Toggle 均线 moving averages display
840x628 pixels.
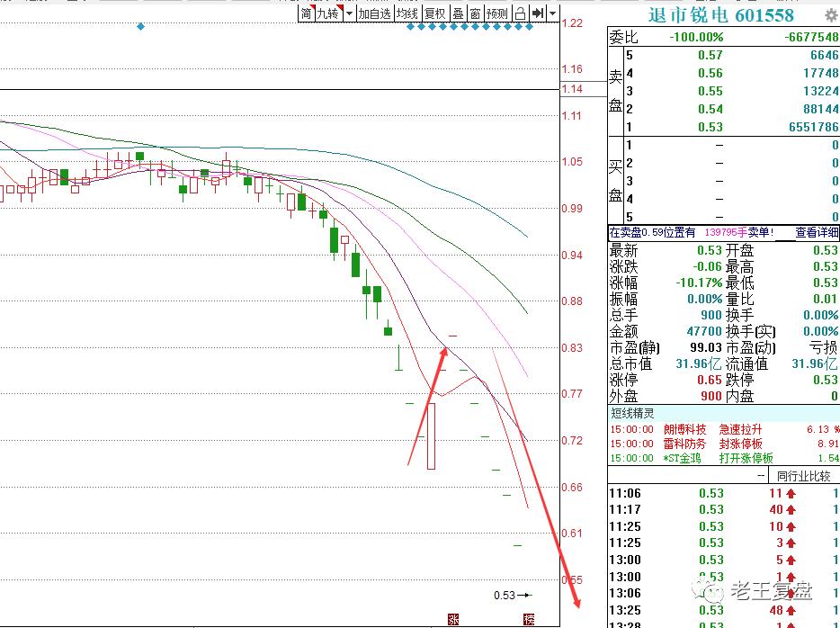point(407,13)
